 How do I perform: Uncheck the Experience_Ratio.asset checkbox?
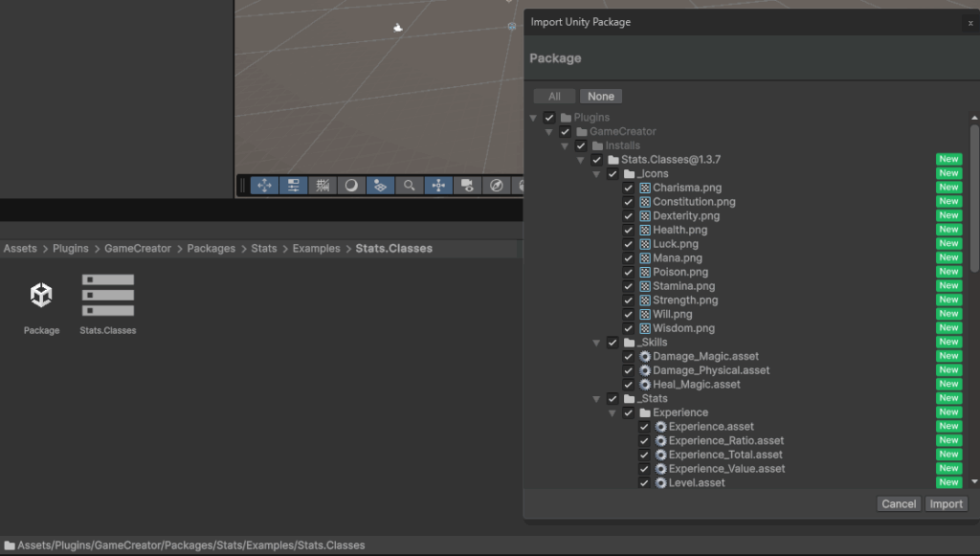(x=644, y=440)
